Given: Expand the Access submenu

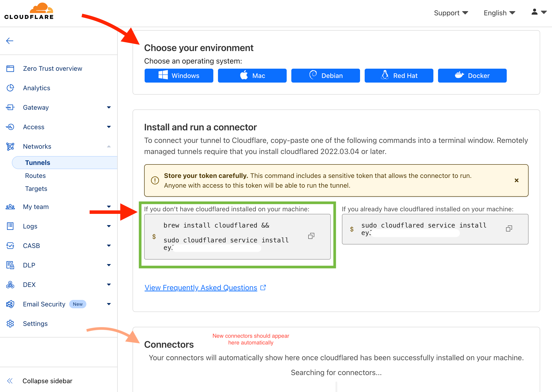Looking at the screenshot, I should coord(109,127).
